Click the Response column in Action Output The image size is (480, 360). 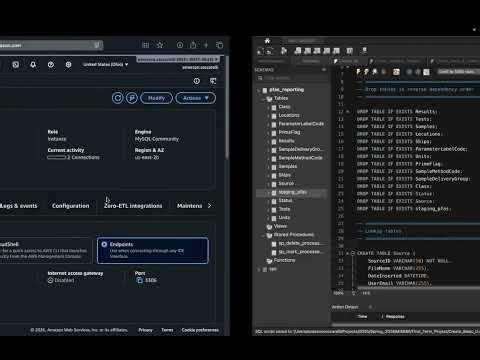point(395,316)
